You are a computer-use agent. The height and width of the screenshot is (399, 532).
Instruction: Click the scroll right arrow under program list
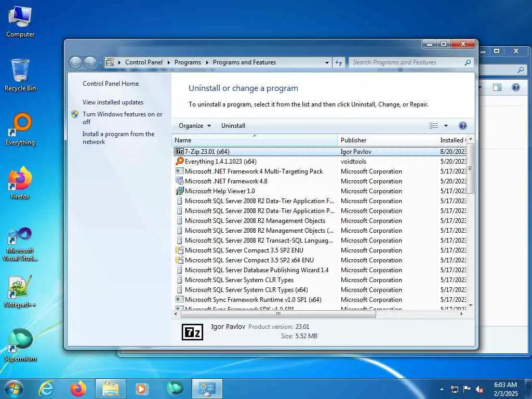(x=461, y=314)
